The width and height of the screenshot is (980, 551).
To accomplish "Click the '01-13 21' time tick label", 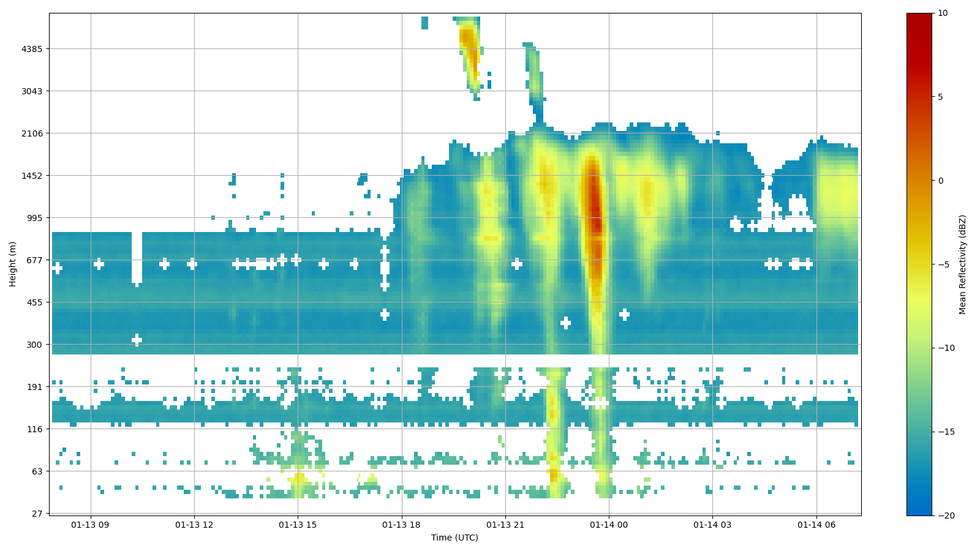I will [x=505, y=525].
